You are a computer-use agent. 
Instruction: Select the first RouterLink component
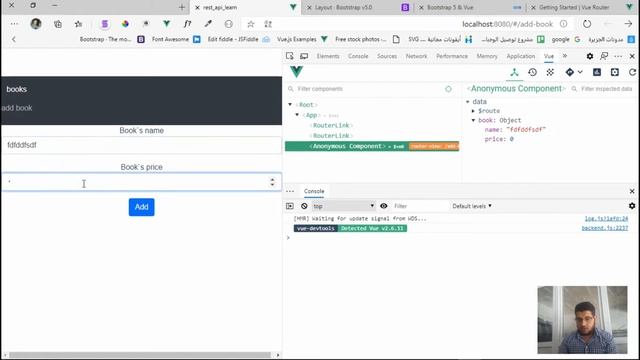331,125
